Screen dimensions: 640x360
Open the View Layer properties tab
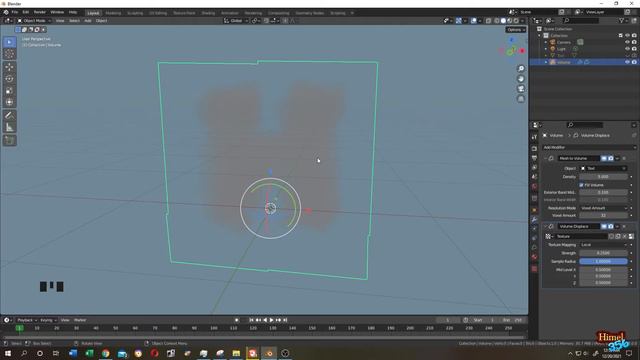click(534, 167)
